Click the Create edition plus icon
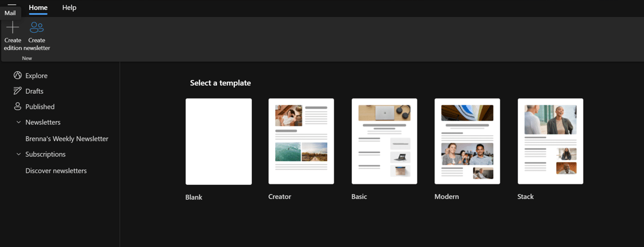This screenshot has height=247, width=644. click(13, 27)
